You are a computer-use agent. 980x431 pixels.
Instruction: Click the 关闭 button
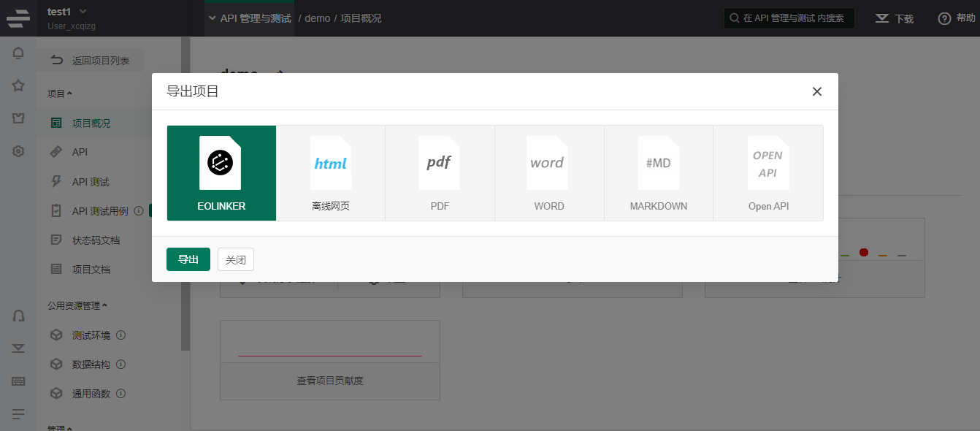[235, 259]
